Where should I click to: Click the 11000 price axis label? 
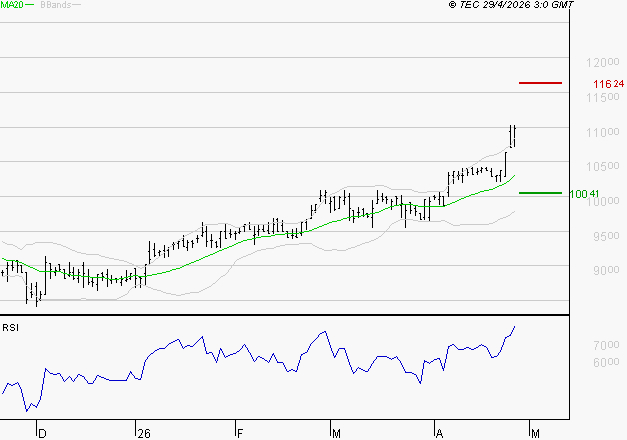point(603,132)
